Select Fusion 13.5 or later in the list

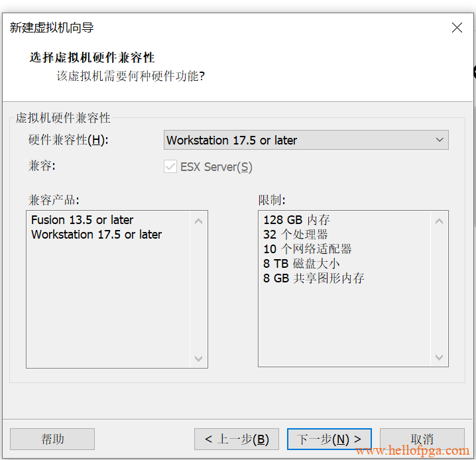point(82,219)
